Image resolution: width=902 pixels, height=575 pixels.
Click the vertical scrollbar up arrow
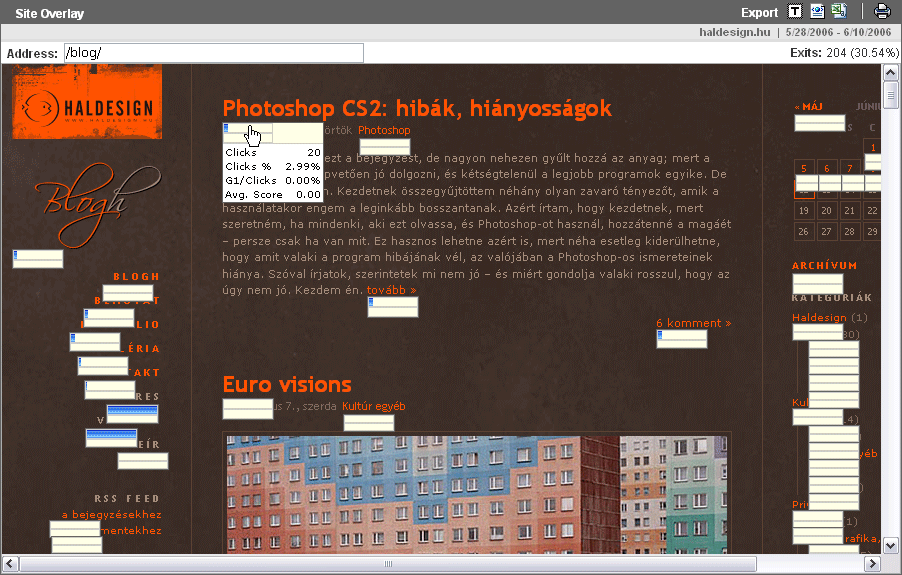point(890,73)
